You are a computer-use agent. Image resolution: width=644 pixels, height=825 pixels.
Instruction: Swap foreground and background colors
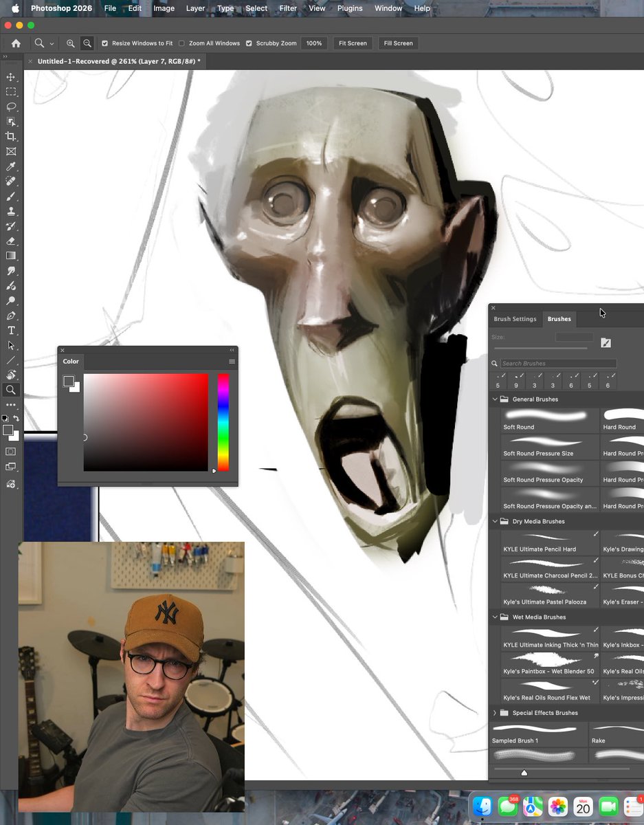[16, 419]
